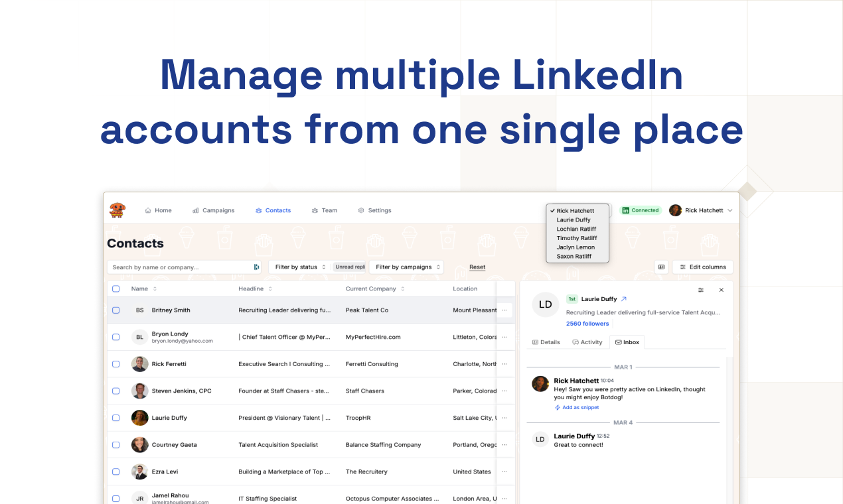Open more options for Ezra Levi row

click(504, 472)
